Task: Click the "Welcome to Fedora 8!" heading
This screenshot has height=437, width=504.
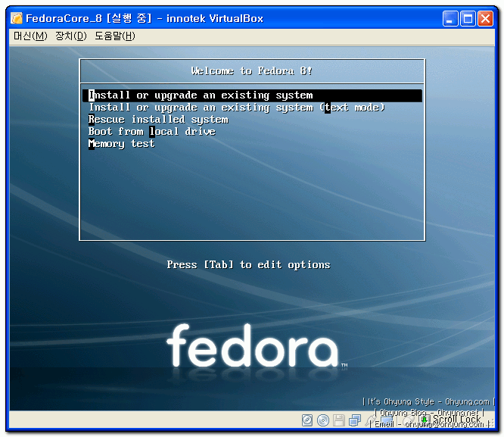Action: [252, 70]
